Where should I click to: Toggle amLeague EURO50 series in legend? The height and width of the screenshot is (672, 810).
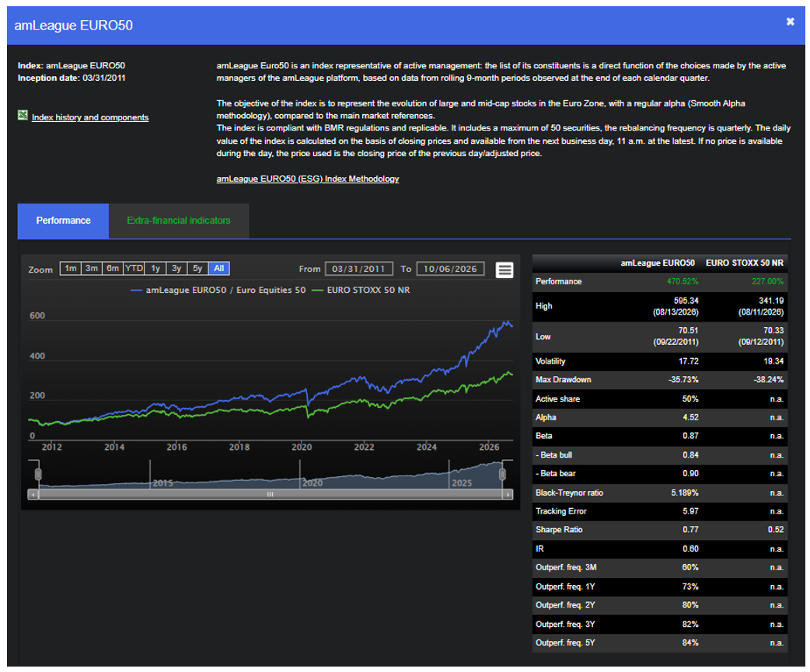(218, 290)
